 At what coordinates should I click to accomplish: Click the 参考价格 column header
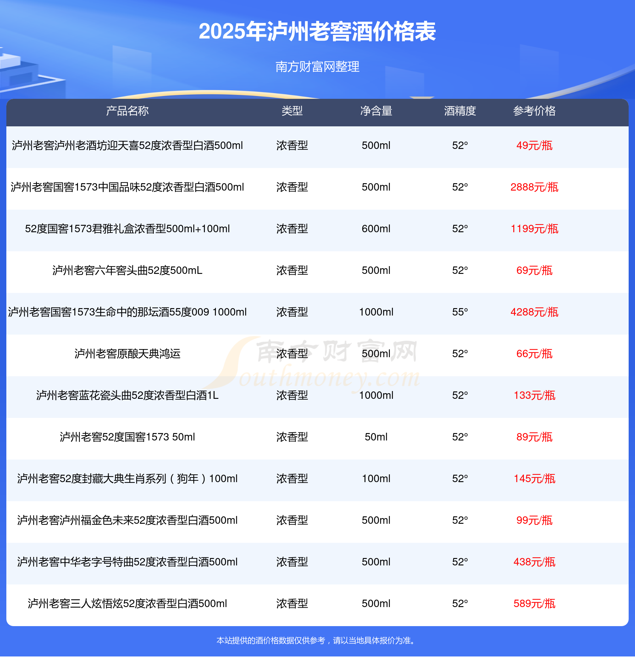click(534, 111)
